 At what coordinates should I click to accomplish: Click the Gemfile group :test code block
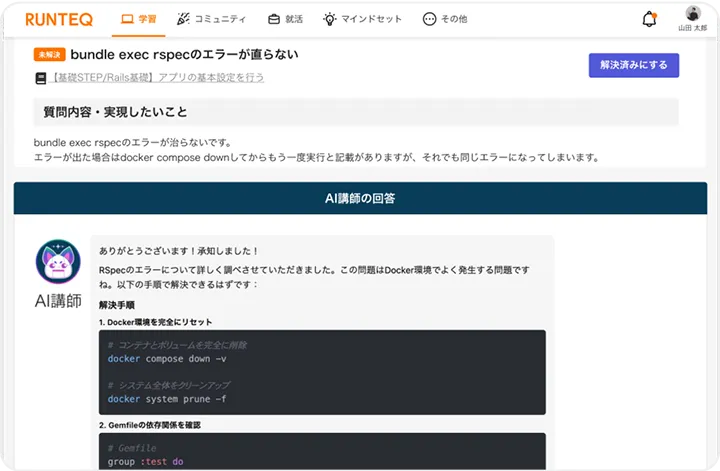click(x=322, y=453)
